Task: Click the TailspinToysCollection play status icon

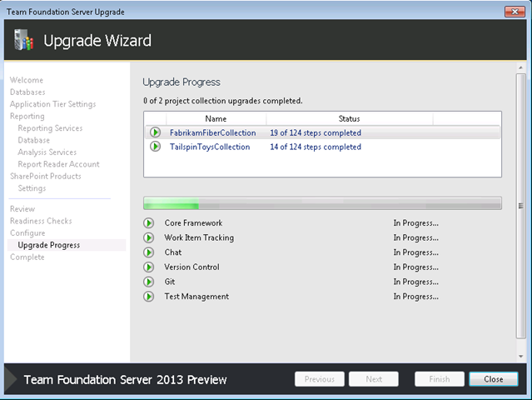Action: (156, 147)
